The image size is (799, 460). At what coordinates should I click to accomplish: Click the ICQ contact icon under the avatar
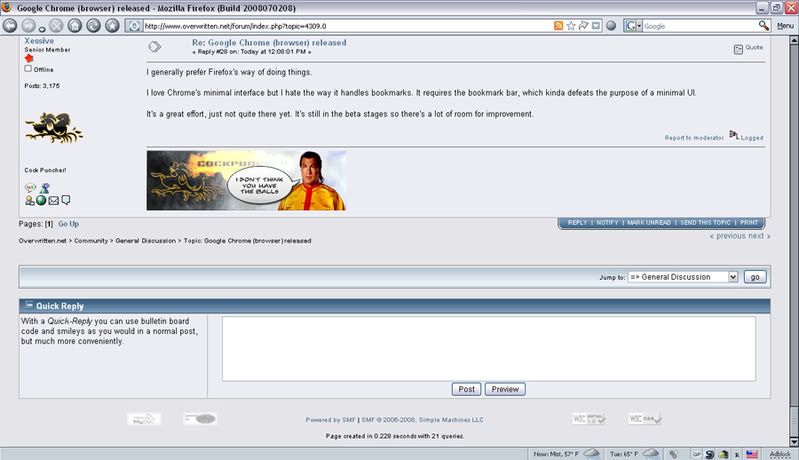pyautogui.click(x=31, y=188)
